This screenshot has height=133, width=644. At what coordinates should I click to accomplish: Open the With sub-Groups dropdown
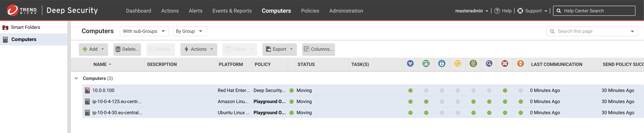click(144, 31)
